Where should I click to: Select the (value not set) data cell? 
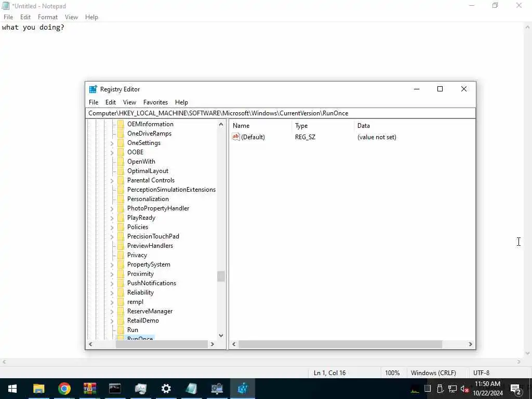[x=377, y=137]
